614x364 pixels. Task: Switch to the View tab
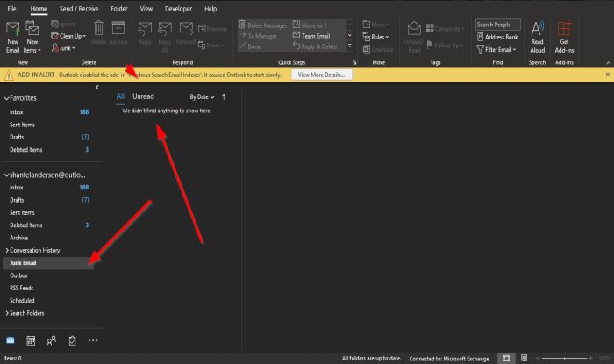pos(146,9)
